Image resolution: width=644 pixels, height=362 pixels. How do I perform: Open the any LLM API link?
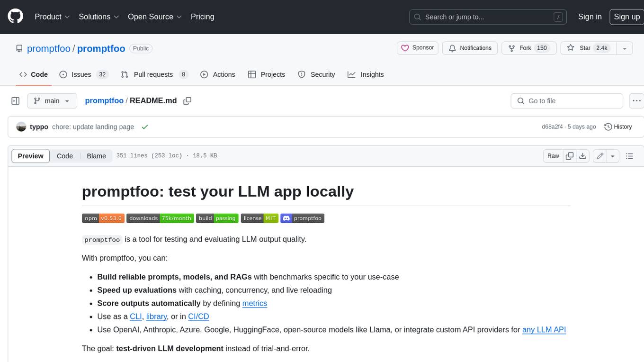tap(544, 330)
